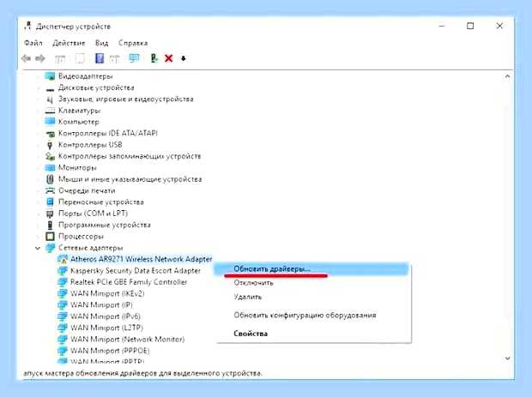Click the status bar text about мастера обновления драйверов

[x=142, y=374]
